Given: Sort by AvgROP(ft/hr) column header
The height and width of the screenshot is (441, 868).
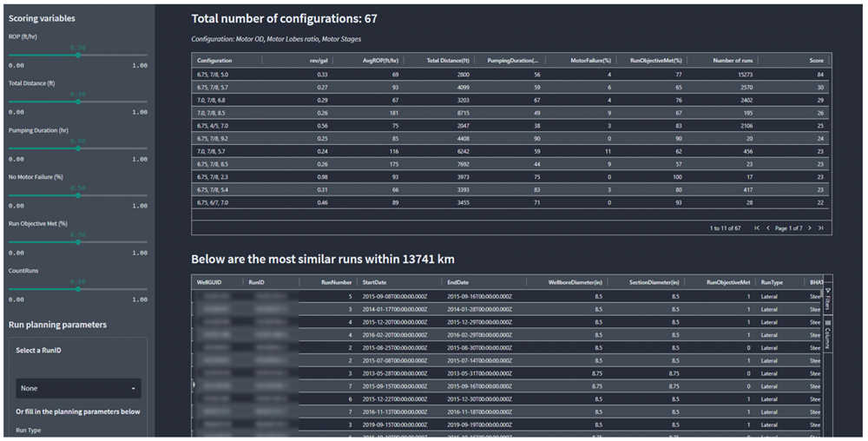Looking at the screenshot, I should point(380,61).
